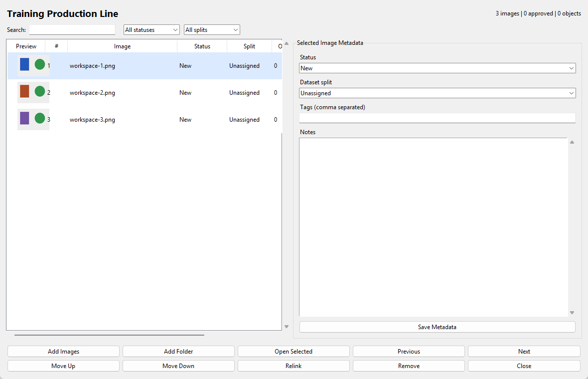Sort by the Preview column header
Screen dimensions: 588x379
click(26, 46)
